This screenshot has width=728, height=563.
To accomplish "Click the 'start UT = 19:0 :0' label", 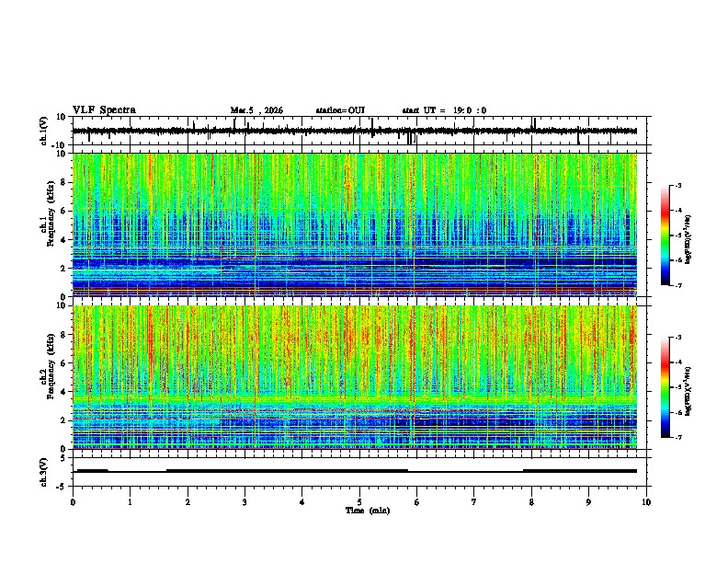I will [x=444, y=110].
